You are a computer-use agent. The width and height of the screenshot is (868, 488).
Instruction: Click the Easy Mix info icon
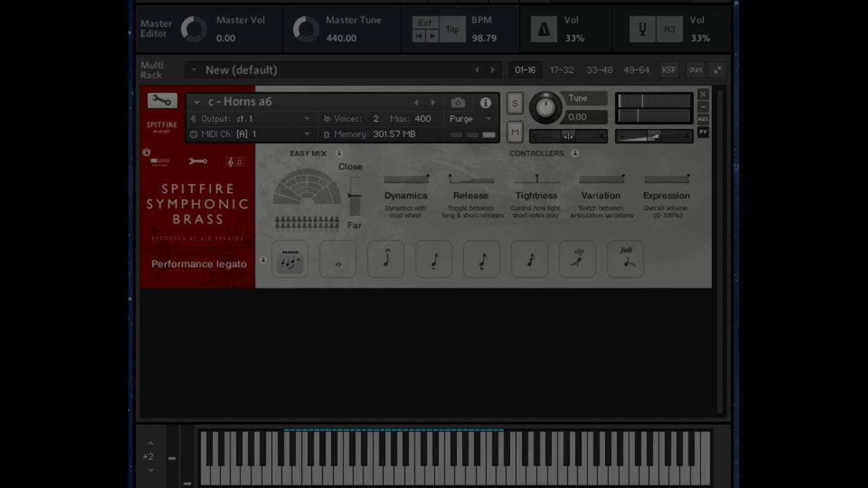click(x=339, y=153)
